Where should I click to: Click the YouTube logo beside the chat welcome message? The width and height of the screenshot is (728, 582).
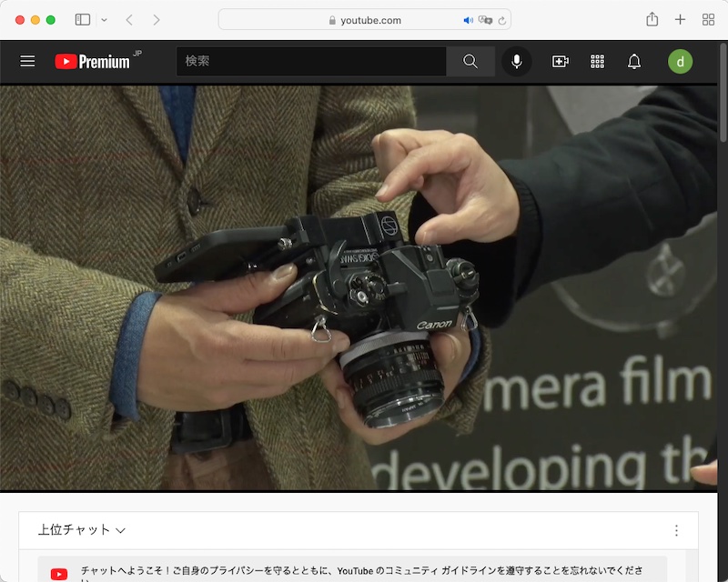click(x=59, y=574)
